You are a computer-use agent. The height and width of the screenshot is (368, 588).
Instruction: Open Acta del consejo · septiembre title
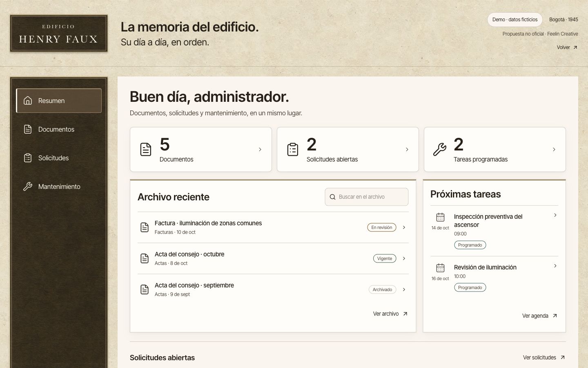(x=194, y=285)
